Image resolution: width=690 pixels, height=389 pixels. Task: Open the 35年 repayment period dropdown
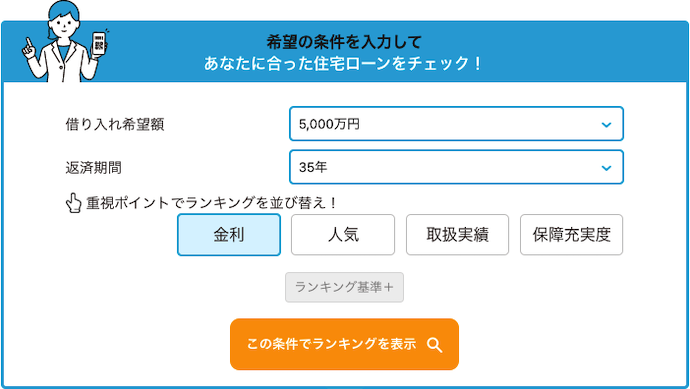pos(456,167)
